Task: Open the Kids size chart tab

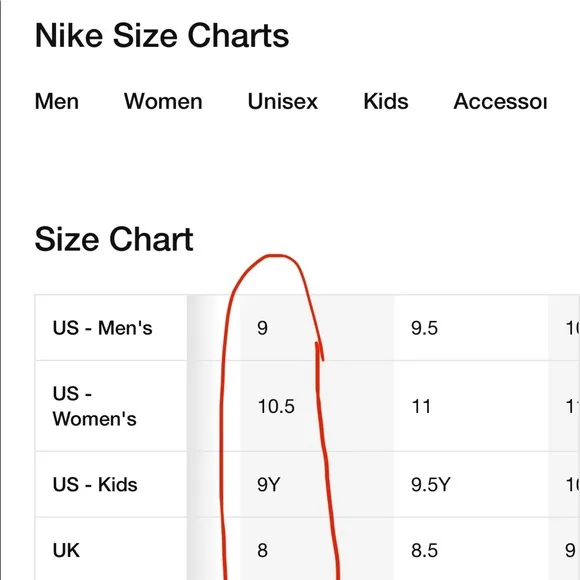Action: pyautogui.click(x=386, y=101)
